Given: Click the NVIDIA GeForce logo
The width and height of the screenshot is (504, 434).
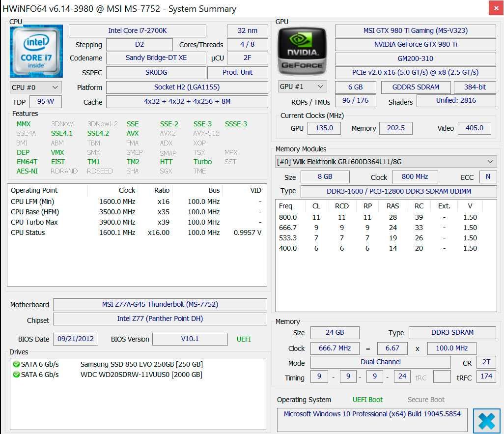Looking at the screenshot, I should click(302, 52).
